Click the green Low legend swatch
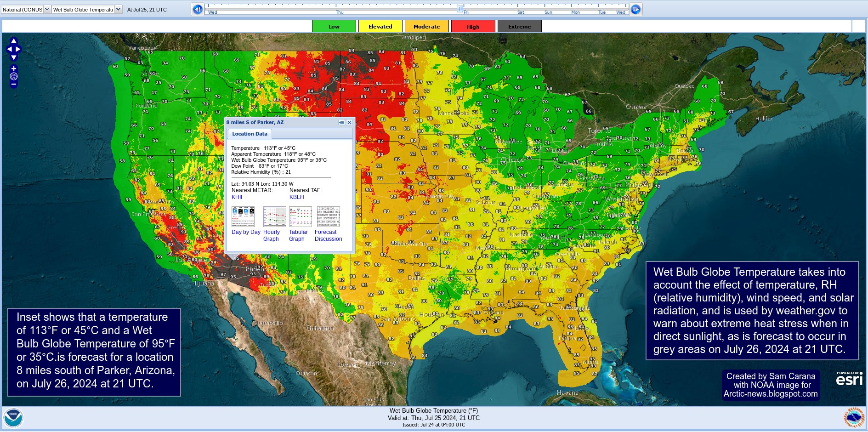Screen dimensions: 868x432 (x=334, y=26)
